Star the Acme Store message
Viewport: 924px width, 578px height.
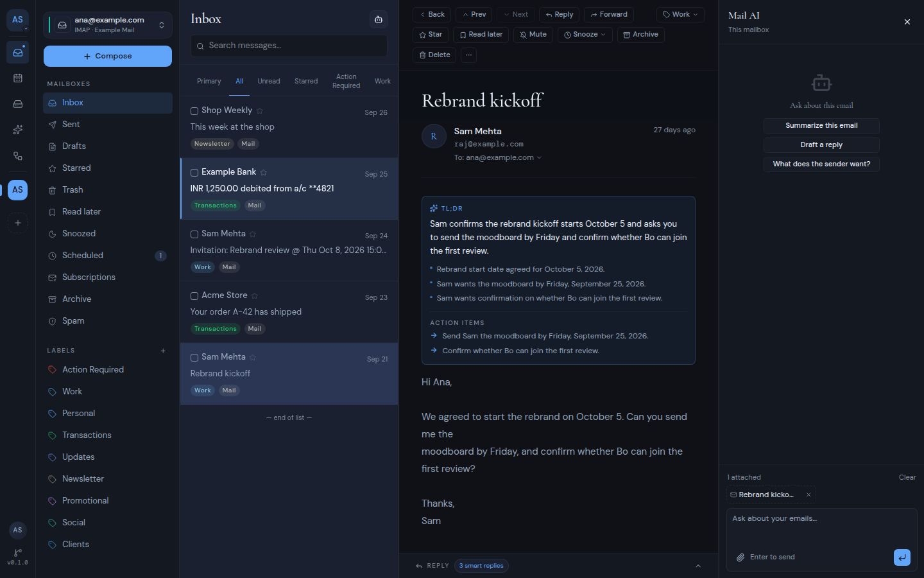[255, 296]
